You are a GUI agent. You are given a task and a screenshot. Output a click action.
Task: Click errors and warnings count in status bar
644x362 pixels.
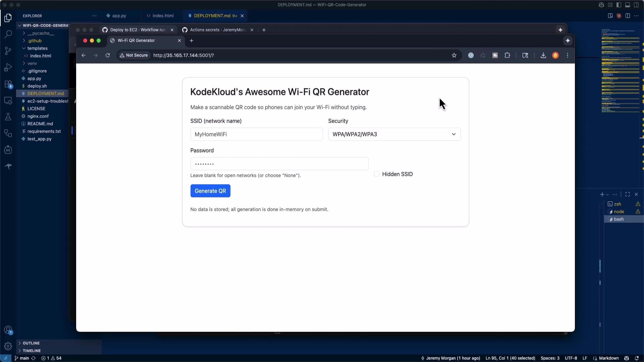tap(51, 358)
